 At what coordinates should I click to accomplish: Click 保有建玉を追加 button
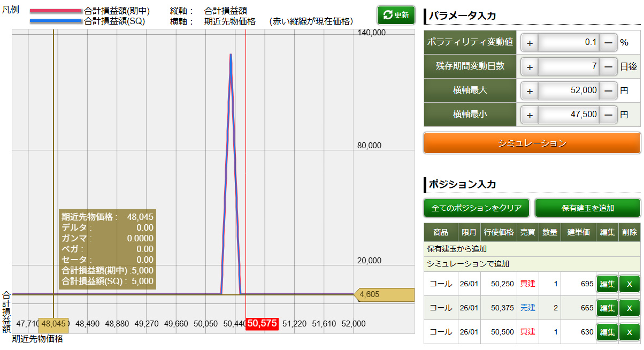click(587, 208)
